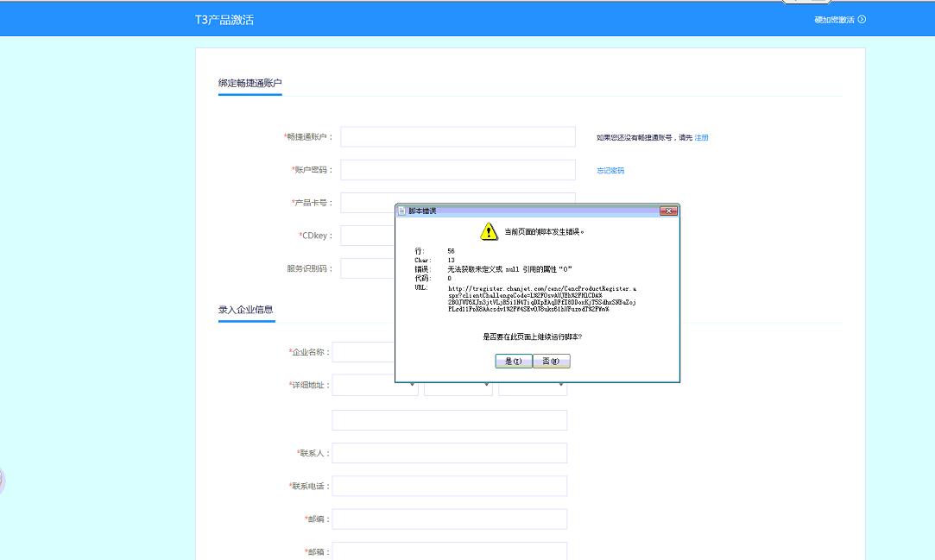Click the document icon in script error title bar

pos(402,211)
